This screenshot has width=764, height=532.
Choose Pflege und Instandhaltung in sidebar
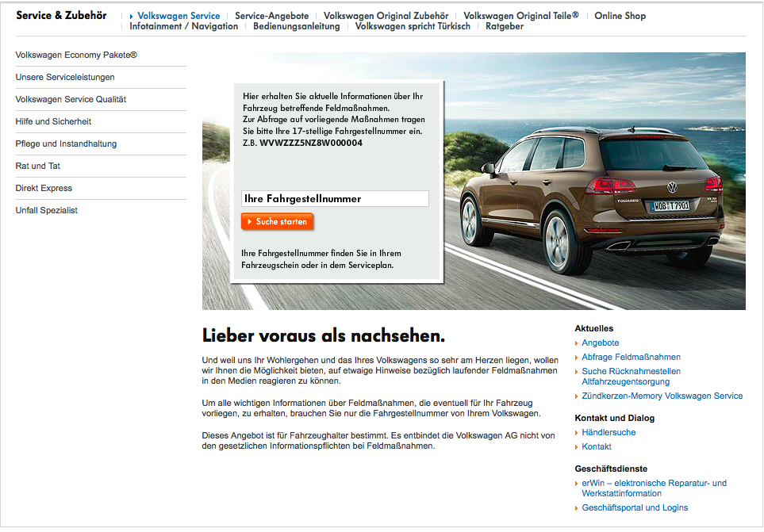coord(66,144)
